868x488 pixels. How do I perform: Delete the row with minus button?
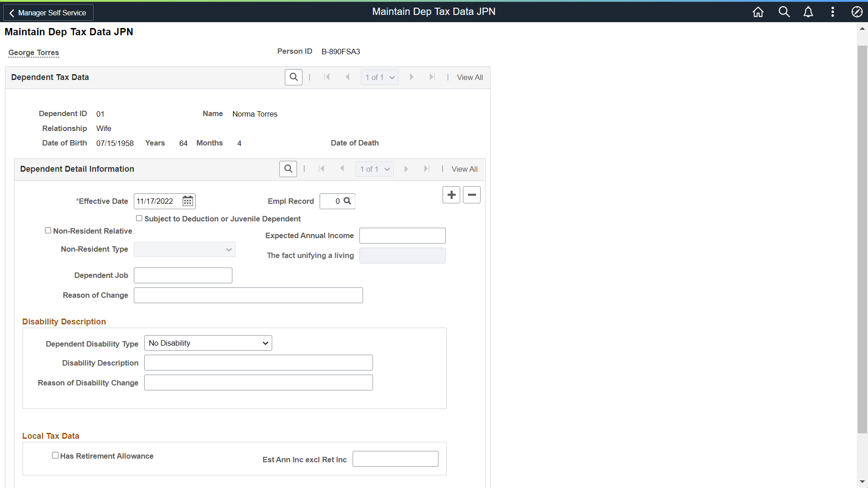coord(472,195)
